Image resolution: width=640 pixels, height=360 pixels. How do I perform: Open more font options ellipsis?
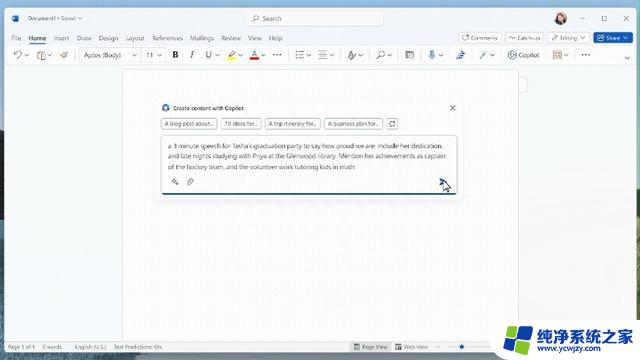277,55
